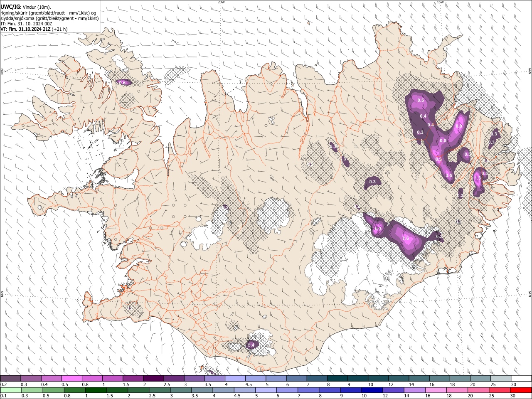Image resolution: width=532 pixels, height=399 pixels.
Task: Click the white swatch ending the purple-teal scale
Action: tap(521, 378)
